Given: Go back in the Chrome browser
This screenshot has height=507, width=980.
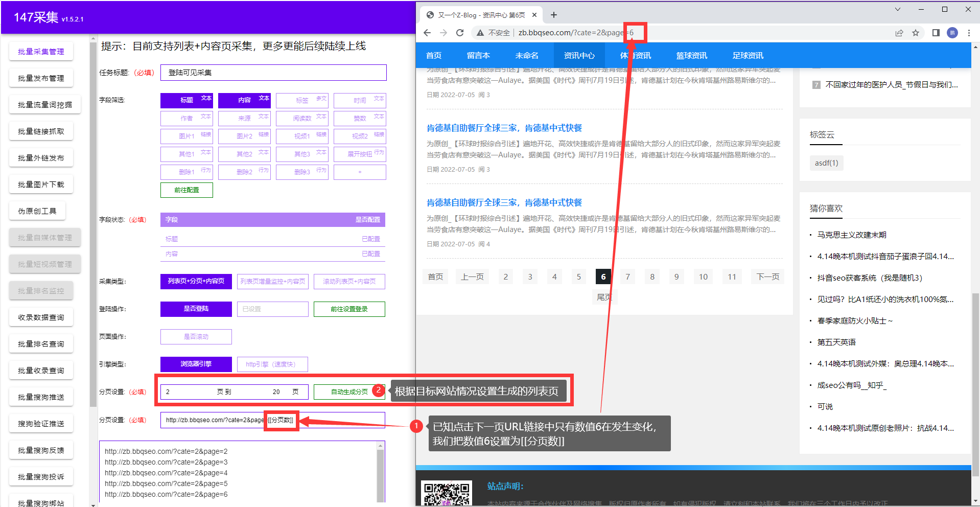Looking at the screenshot, I should coord(427,33).
